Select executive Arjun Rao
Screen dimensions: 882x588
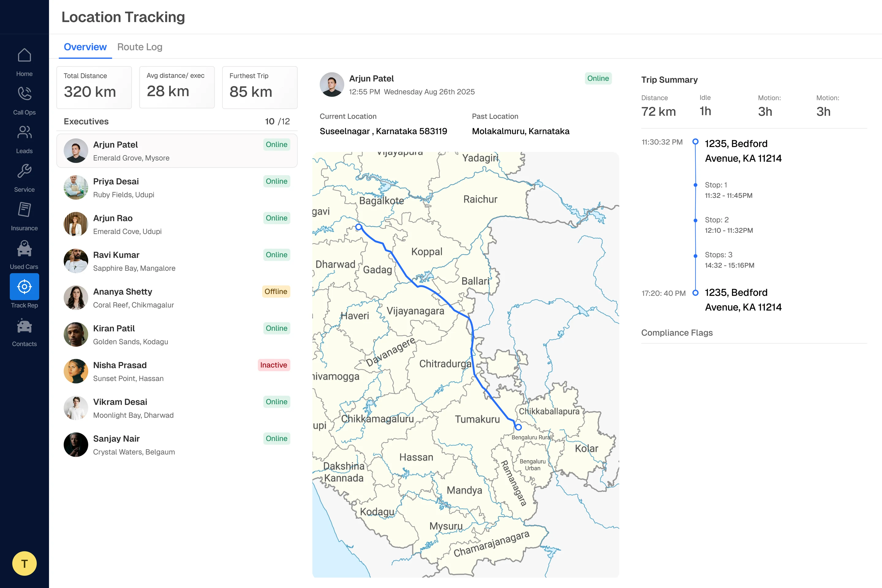177,224
